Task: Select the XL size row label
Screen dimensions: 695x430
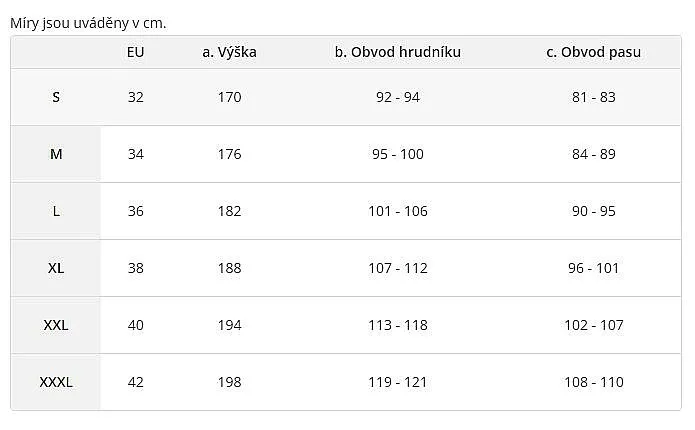Action: (x=56, y=268)
